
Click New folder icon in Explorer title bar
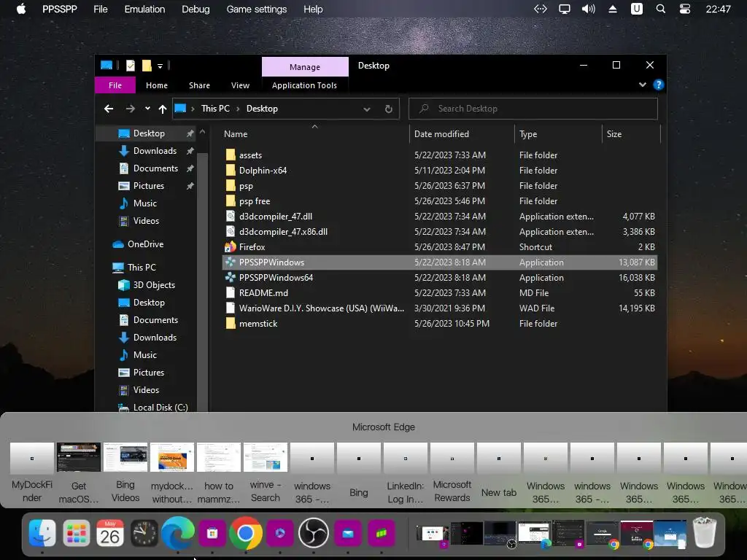click(147, 65)
